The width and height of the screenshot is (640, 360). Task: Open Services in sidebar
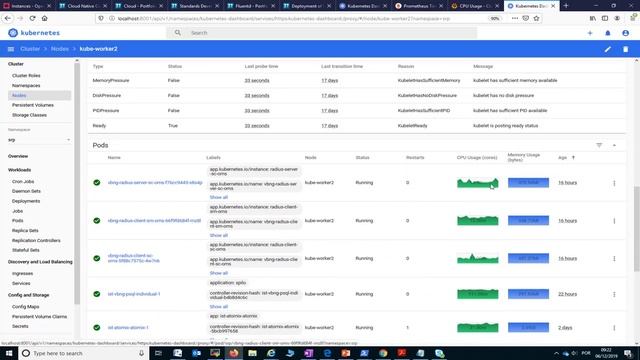pyautogui.click(x=21, y=283)
